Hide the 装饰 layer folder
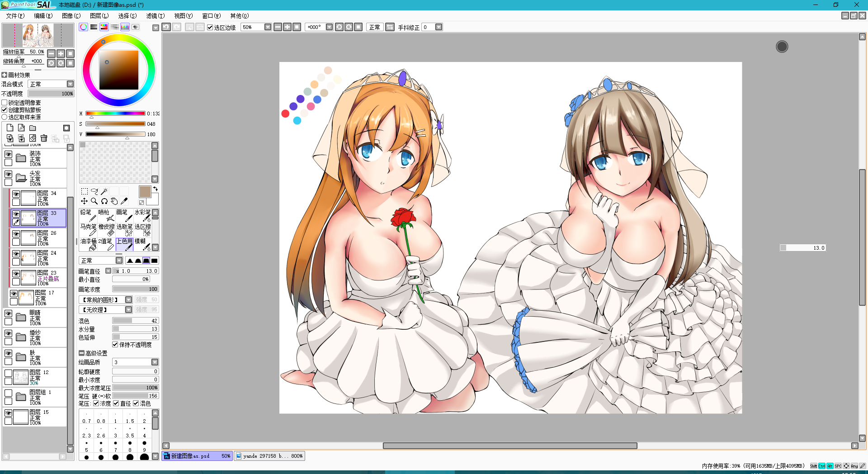The height and width of the screenshot is (474, 868). coord(8,155)
